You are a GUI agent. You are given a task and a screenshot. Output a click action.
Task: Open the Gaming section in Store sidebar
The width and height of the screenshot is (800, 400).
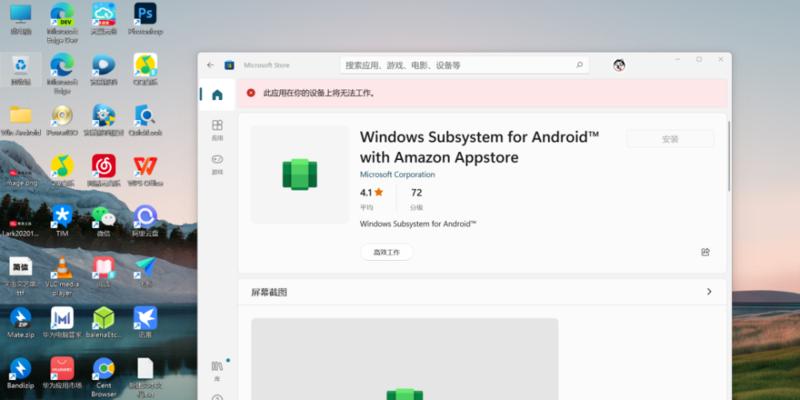click(217, 164)
